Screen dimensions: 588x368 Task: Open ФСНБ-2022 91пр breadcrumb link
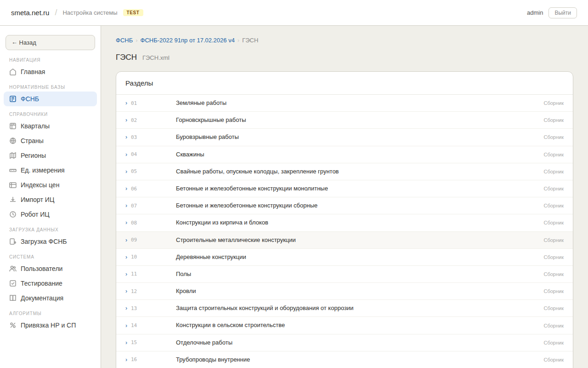(x=187, y=40)
